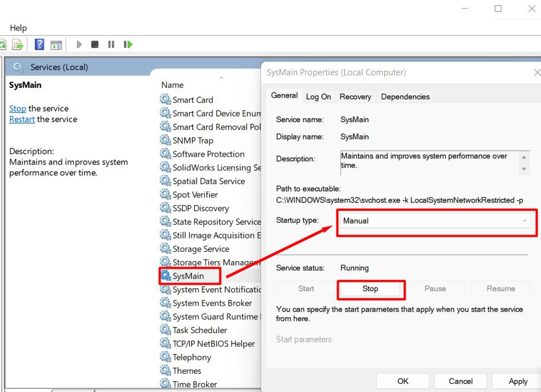Image resolution: width=541 pixels, height=392 pixels.
Task: Click the Cancel button
Action: click(460, 381)
